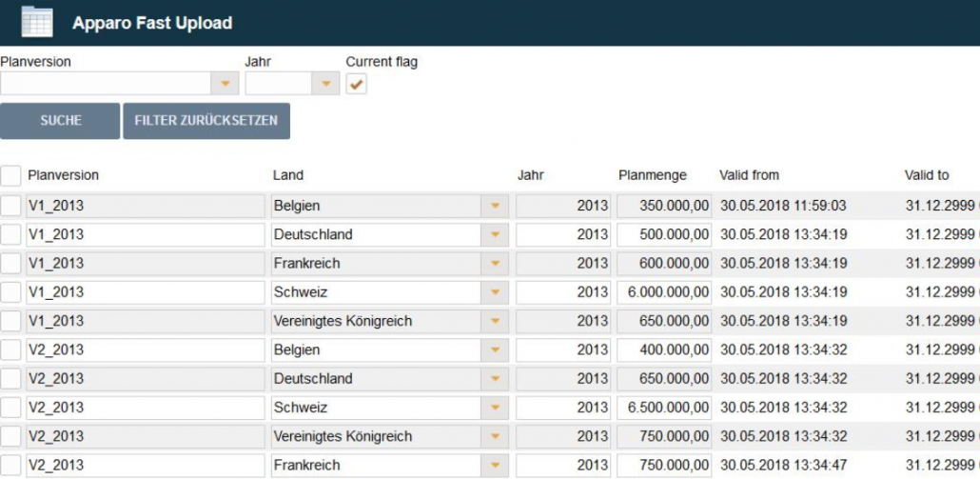Click the Planmenge field with 6.000.000,00
The width and height of the screenshot is (980, 479).
pos(664,292)
